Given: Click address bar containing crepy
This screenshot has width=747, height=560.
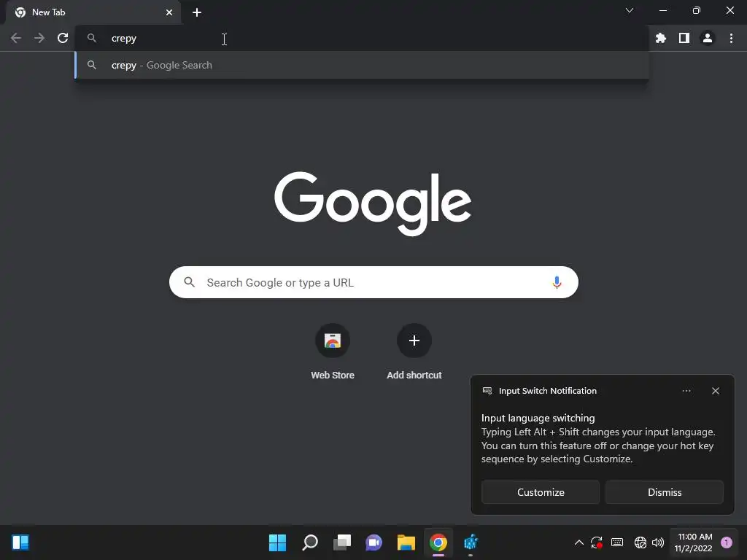Looking at the screenshot, I should point(362,38).
